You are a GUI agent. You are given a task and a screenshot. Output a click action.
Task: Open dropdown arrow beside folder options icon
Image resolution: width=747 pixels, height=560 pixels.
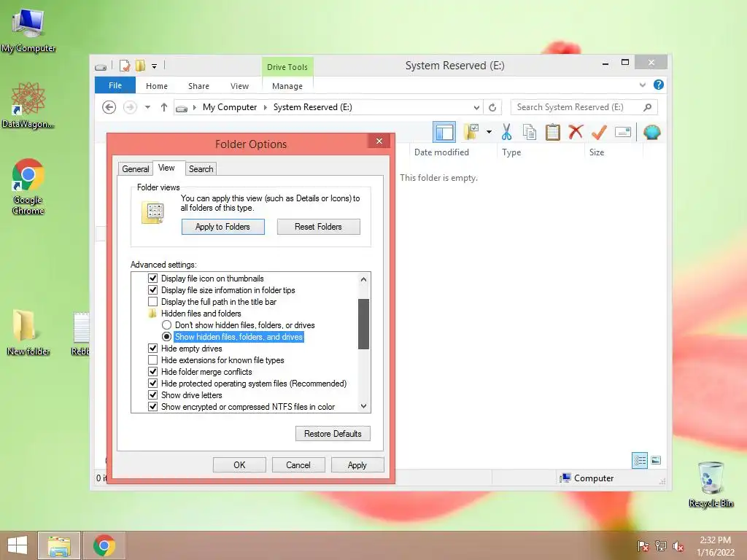489,132
